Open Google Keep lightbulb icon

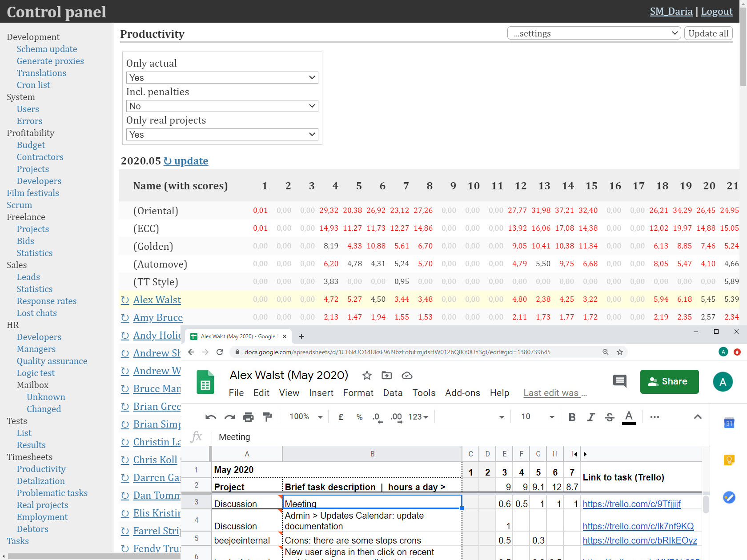click(729, 460)
